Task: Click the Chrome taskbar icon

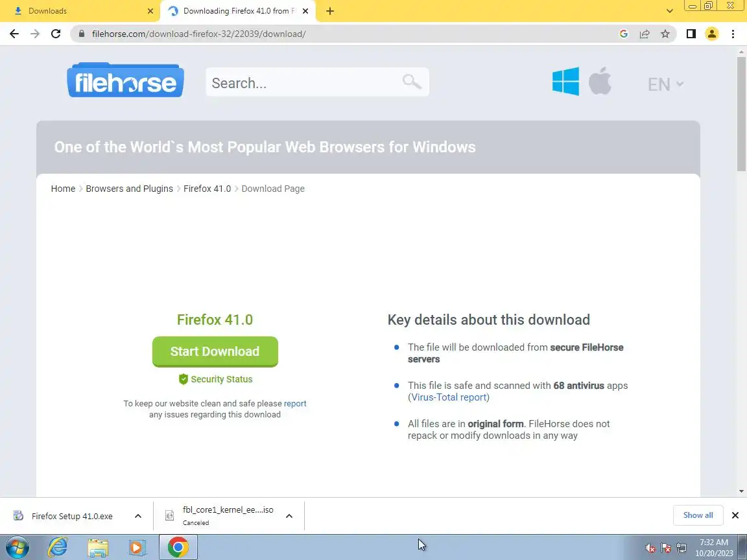Action: [x=178, y=547]
